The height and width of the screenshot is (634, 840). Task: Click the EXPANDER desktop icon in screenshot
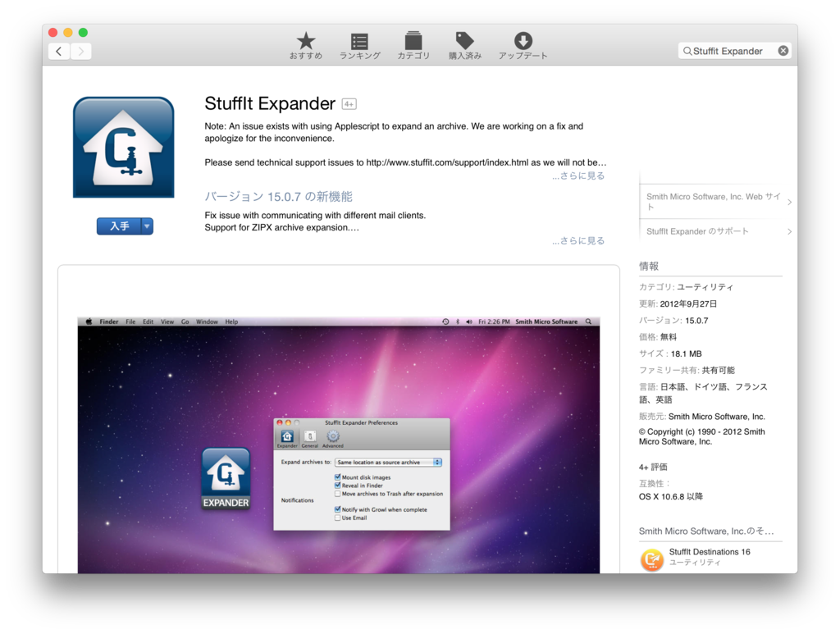pos(226,478)
